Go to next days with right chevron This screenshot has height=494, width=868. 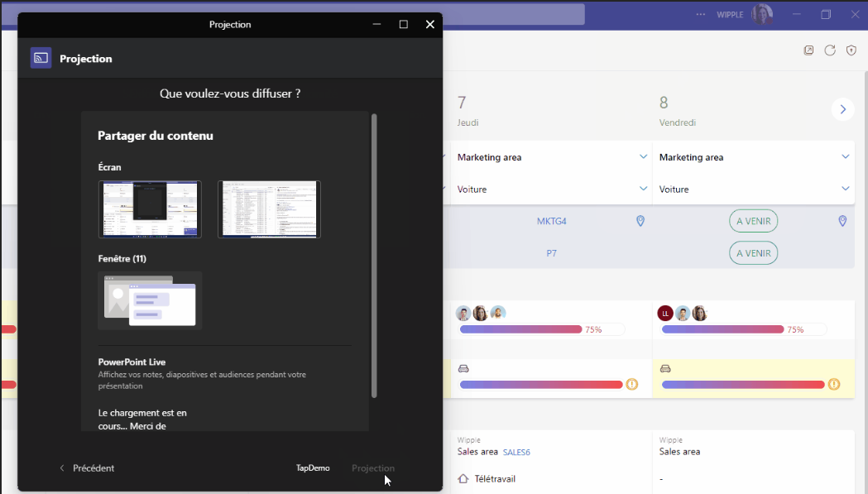pos(842,109)
